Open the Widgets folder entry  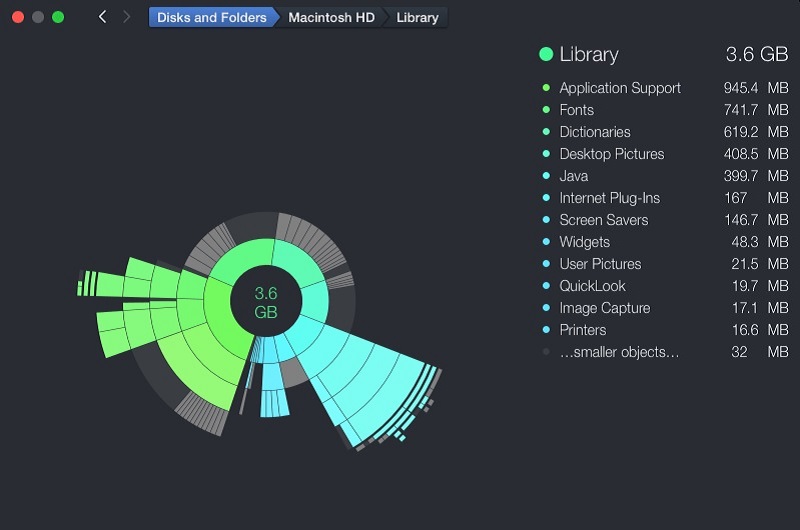(x=584, y=242)
